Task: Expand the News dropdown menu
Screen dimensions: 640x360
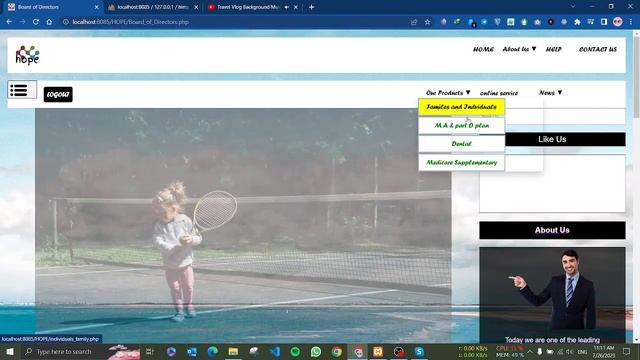Action: click(550, 93)
